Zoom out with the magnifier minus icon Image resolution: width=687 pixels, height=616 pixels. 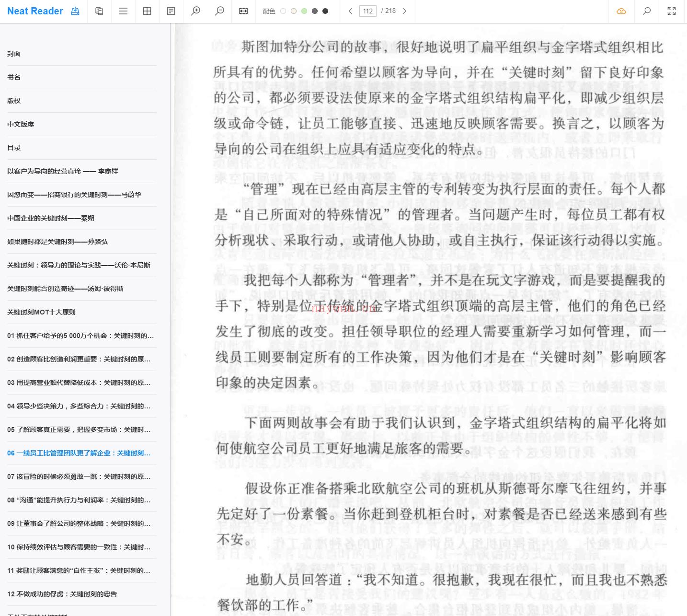tap(219, 11)
